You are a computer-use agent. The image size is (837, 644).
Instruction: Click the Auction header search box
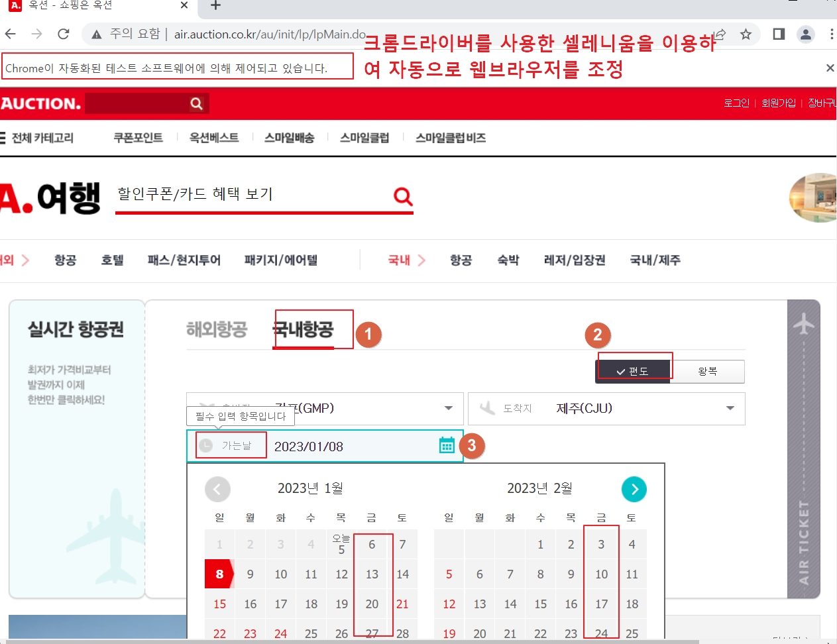(137, 103)
